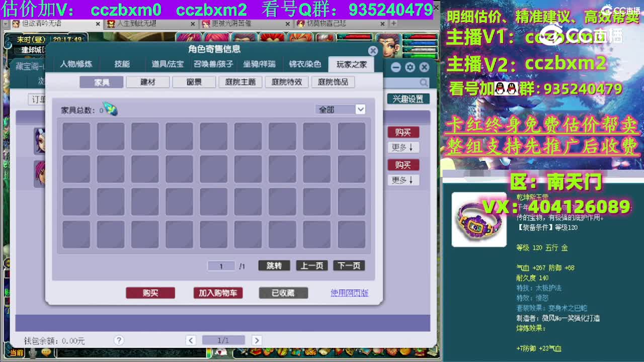Click the first empty furniture slot
644x362 pixels.
[76, 136]
